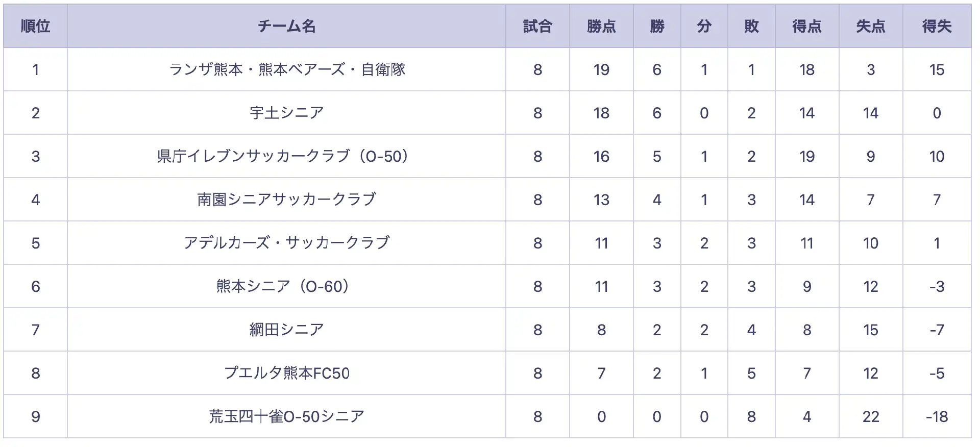Select the 分 column header

(704, 26)
